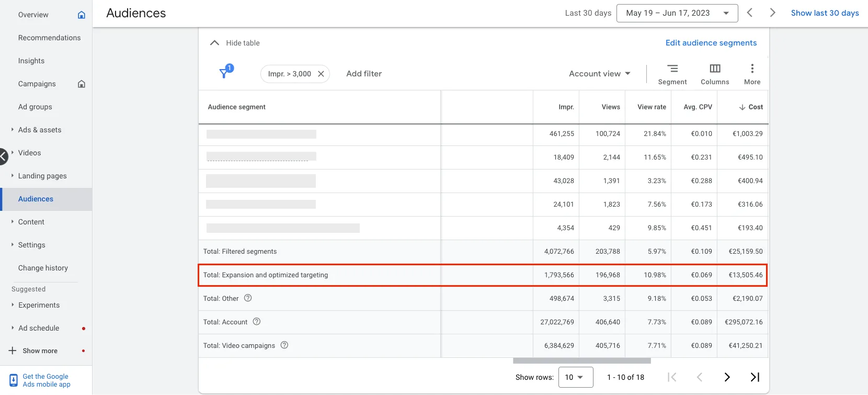Click the help icon beside Total: Account

click(x=257, y=322)
